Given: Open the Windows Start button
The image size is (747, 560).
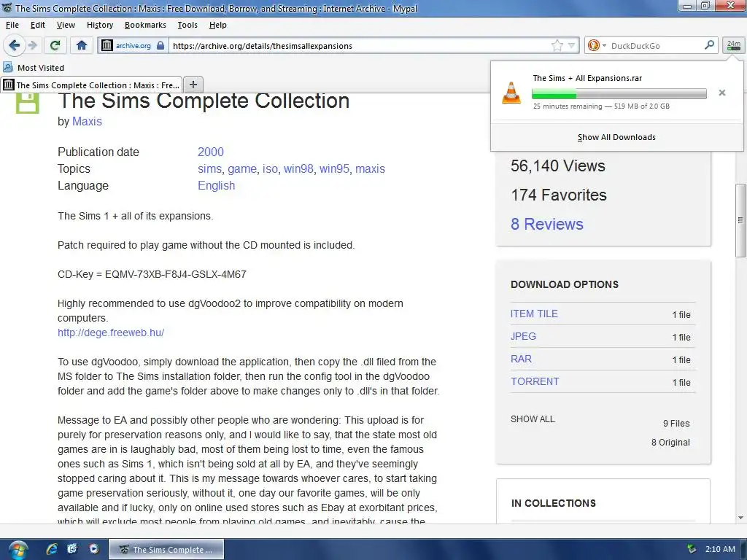Looking at the screenshot, I should 18,550.
